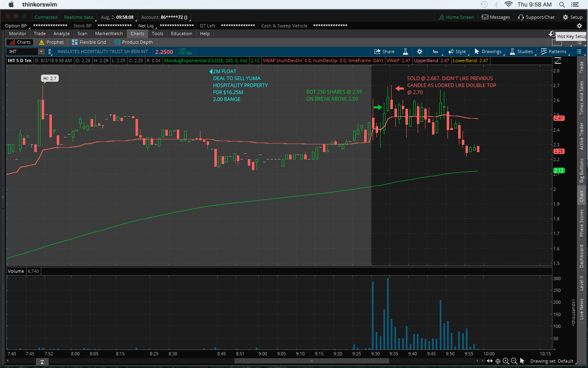Screen dimensions: 588x368
Task: Open Support/Chat
Action: point(536,17)
